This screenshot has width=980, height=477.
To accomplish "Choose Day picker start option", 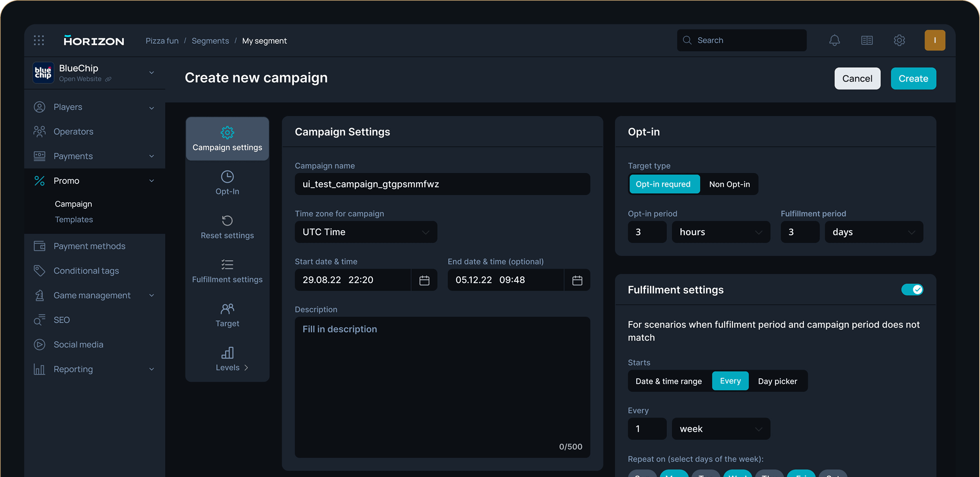I will point(777,381).
